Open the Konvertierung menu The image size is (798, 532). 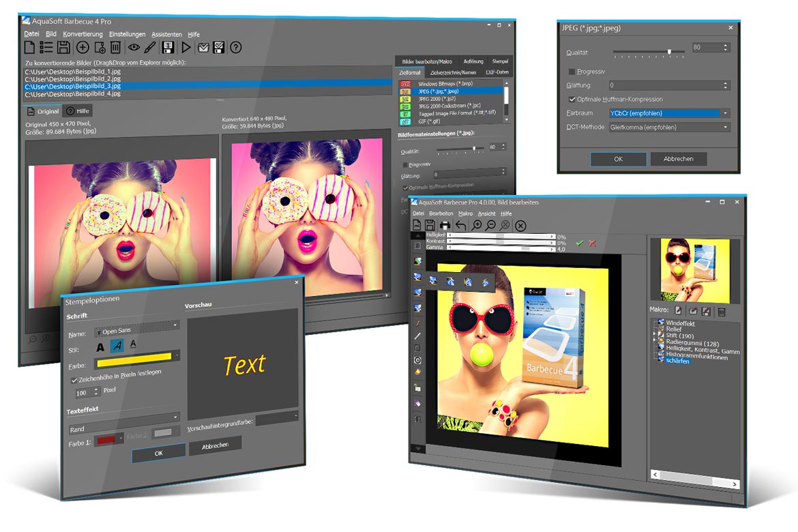pos(83,34)
